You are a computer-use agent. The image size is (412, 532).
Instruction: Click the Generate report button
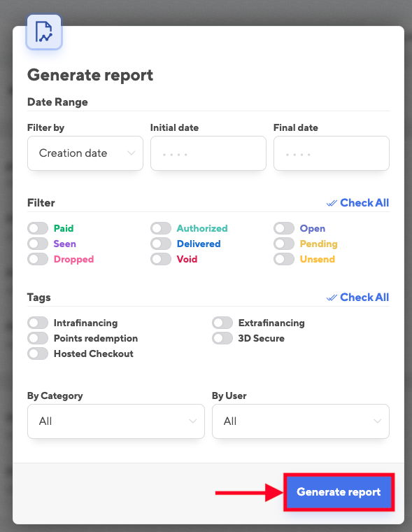tap(339, 492)
